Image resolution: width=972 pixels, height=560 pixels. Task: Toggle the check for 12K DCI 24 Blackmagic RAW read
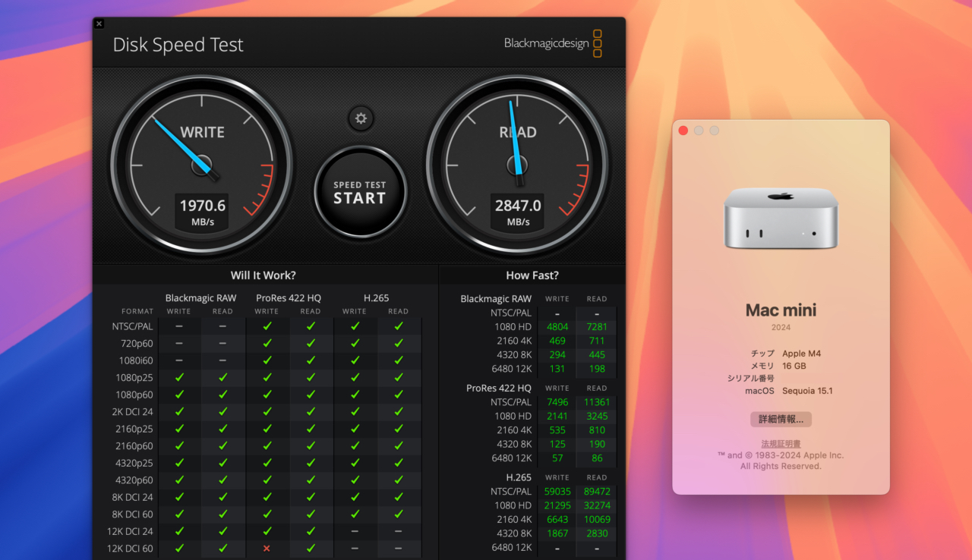(222, 531)
